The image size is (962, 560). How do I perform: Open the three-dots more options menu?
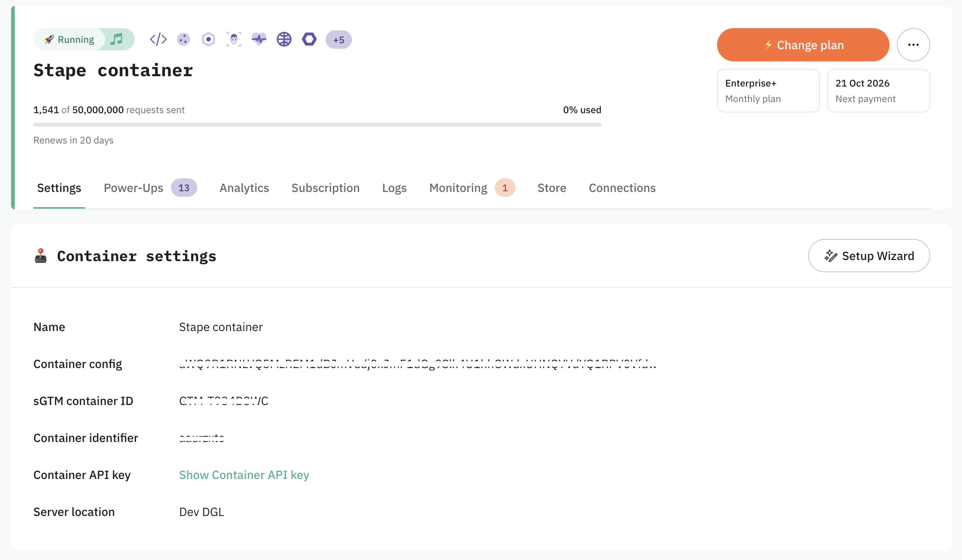coord(913,45)
